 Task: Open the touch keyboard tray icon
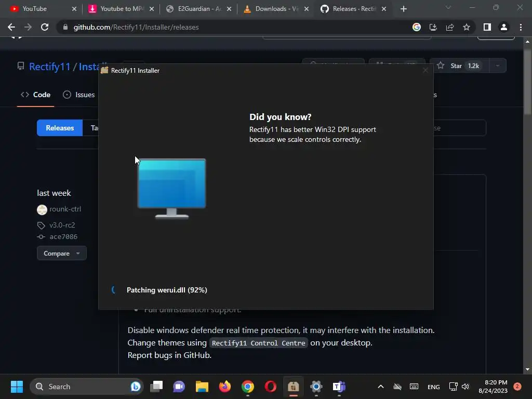coord(414,387)
